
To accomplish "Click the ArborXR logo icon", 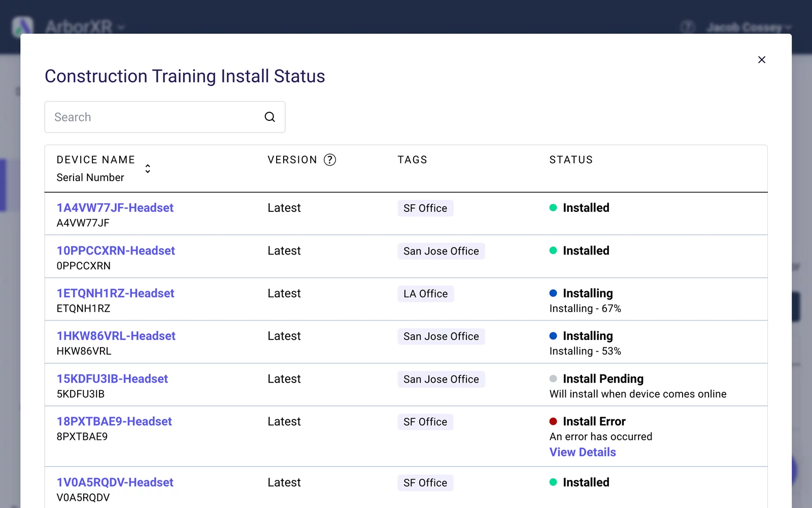I will (x=23, y=25).
